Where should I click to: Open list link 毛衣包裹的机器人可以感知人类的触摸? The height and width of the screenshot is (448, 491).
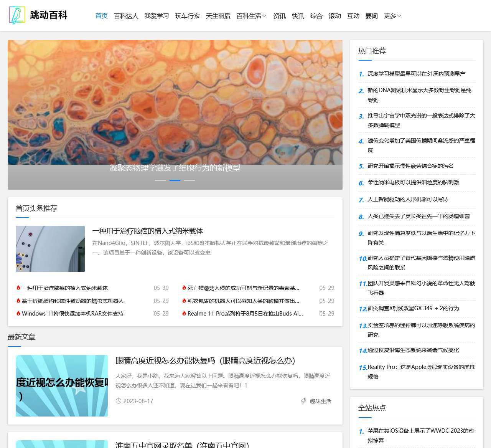244,301
